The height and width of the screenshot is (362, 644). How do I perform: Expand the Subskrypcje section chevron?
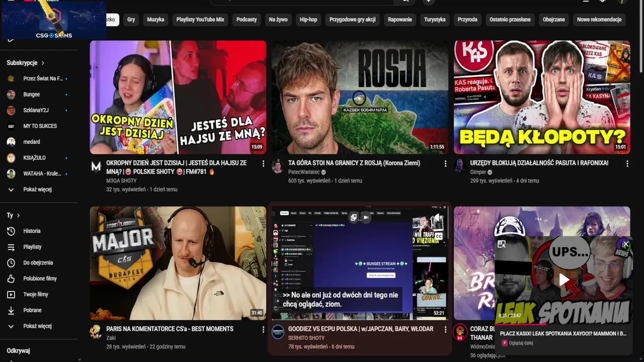coord(43,63)
